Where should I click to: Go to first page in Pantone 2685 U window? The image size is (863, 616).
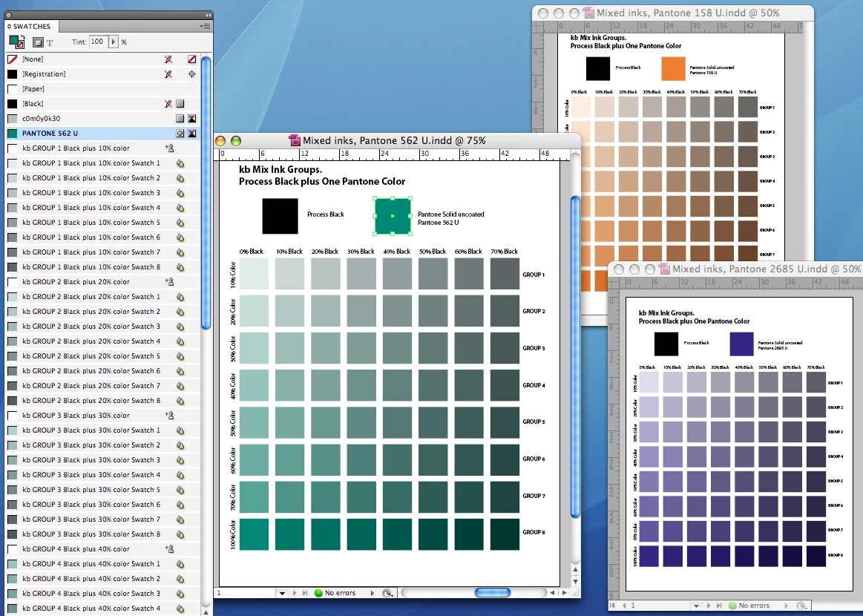(x=613, y=606)
